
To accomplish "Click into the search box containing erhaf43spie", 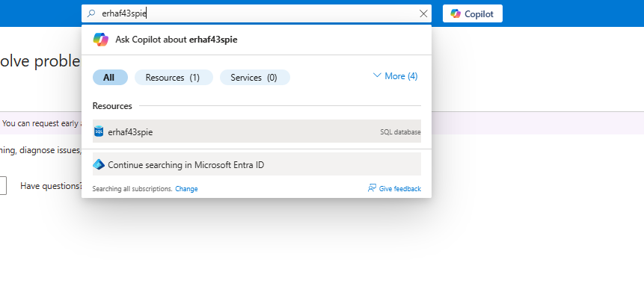I will click(x=254, y=13).
